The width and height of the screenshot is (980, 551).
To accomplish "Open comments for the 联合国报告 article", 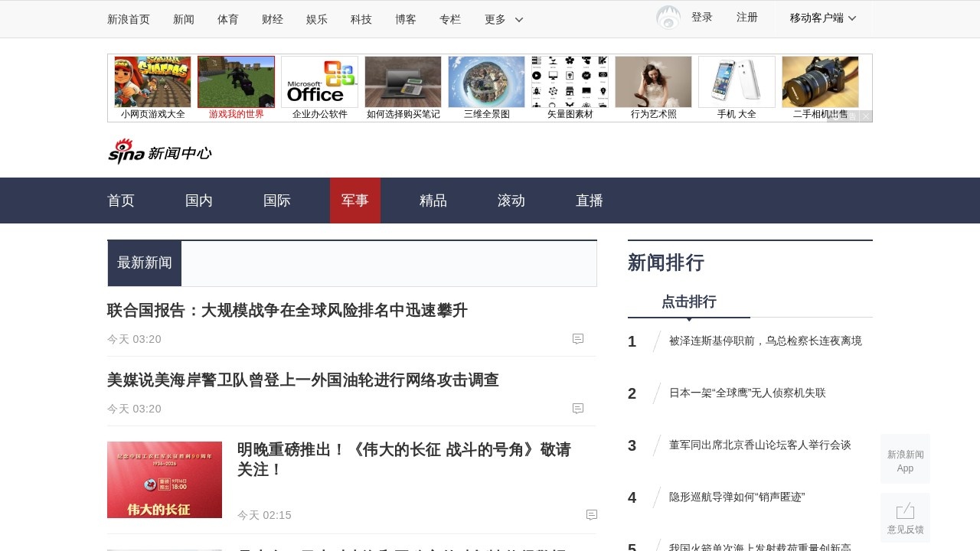I will [578, 339].
